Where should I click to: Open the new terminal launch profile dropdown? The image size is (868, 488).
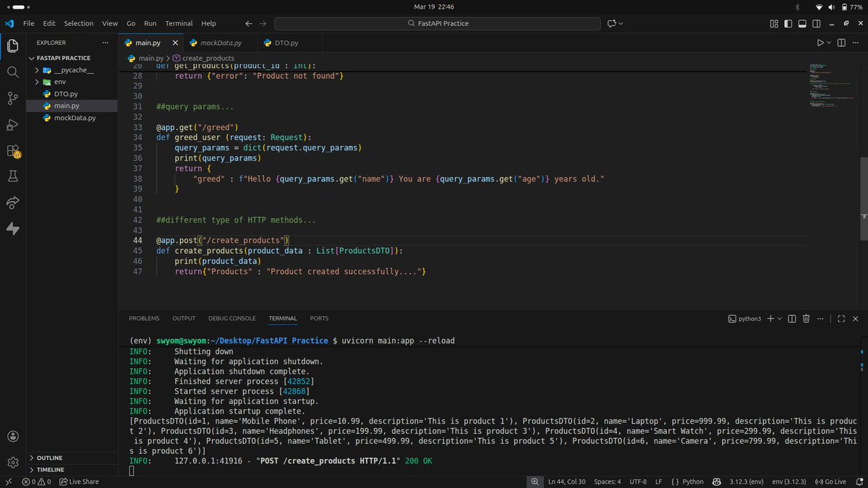point(780,318)
